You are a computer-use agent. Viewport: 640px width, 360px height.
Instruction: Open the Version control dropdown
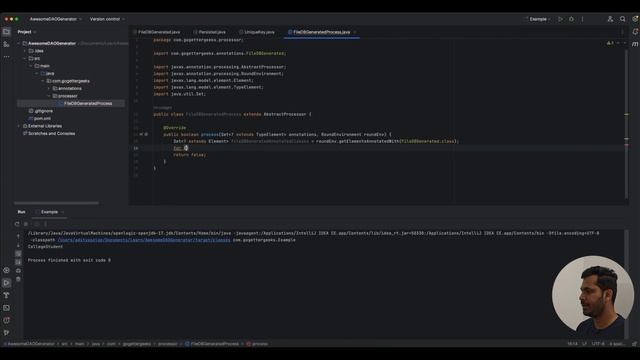coord(107,19)
